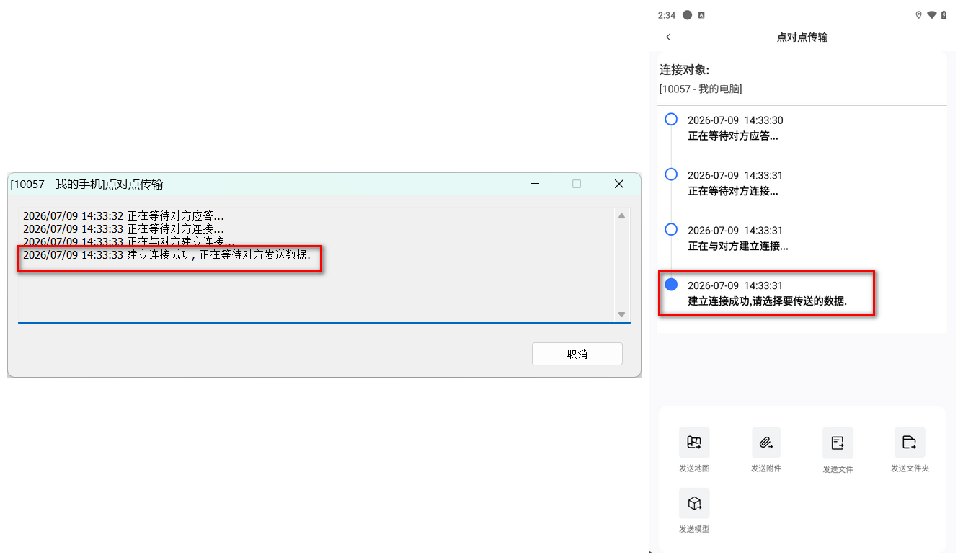Click phone text 正在等待对方连接...
This screenshot has height=560, width=963.
click(733, 191)
